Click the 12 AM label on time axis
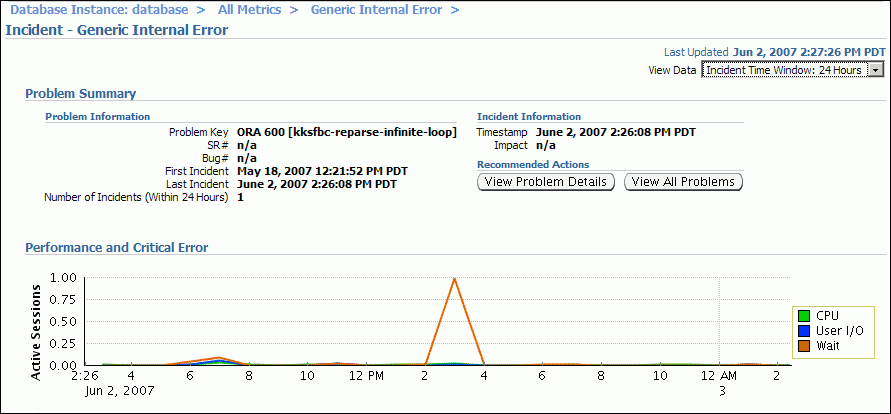Screen dimensions: 891x414 [x=720, y=376]
